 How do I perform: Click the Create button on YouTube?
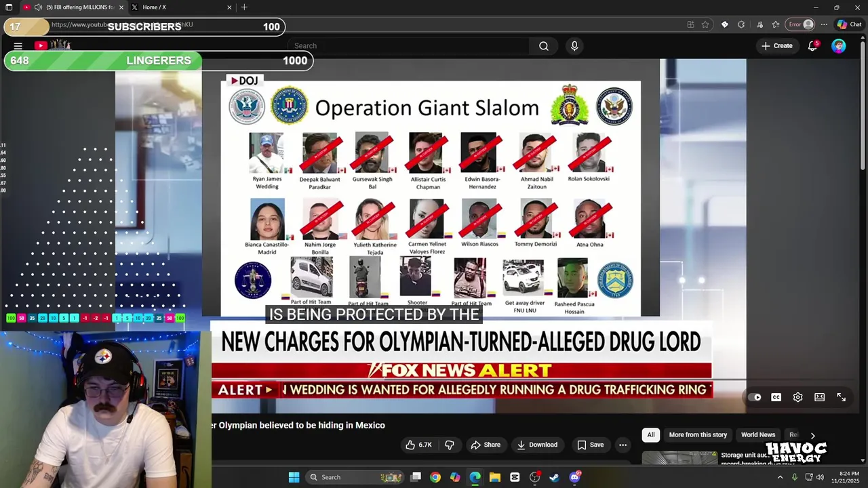pyautogui.click(x=776, y=46)
